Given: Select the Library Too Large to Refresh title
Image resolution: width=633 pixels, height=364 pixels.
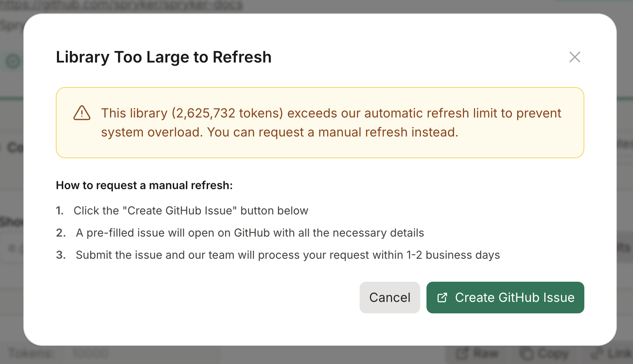Looking at the screenshot, I should pos(163,57).
